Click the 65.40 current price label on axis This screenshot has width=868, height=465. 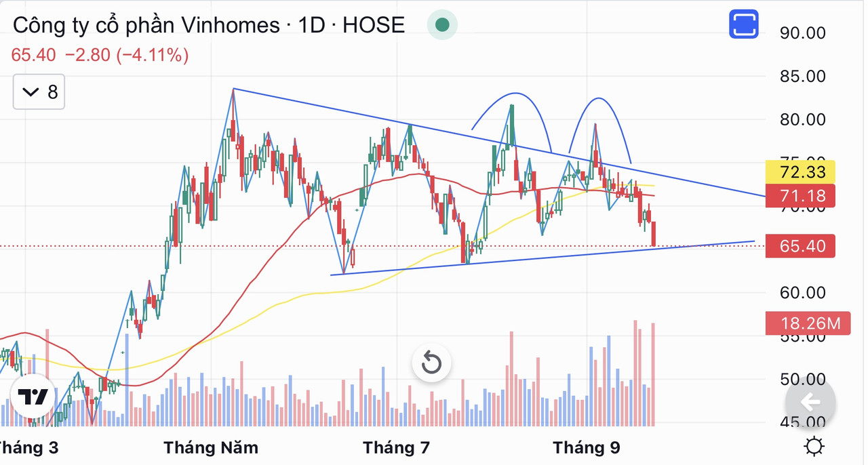(x=800, y=246)
